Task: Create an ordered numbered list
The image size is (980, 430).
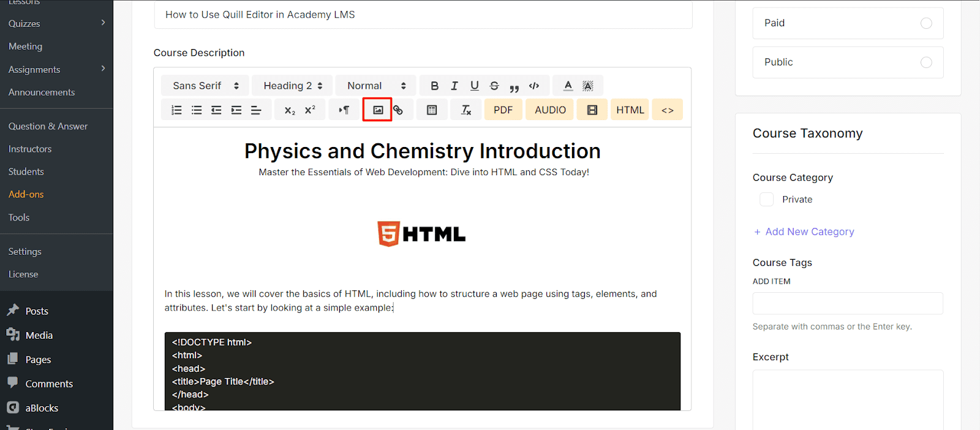Action: (176, 110)
